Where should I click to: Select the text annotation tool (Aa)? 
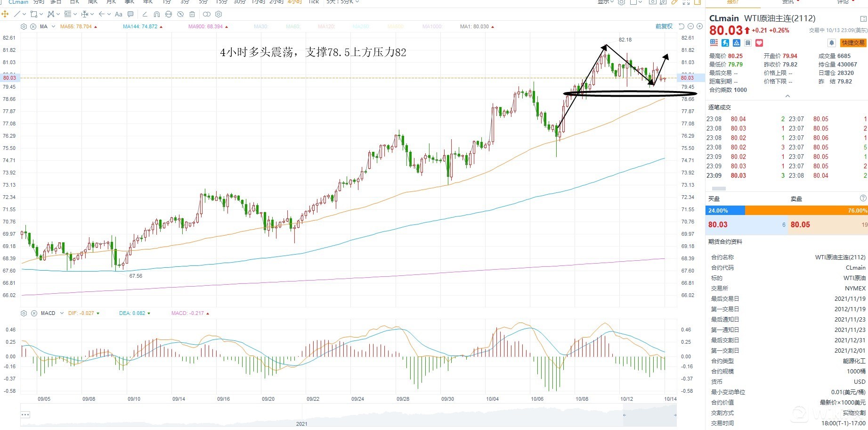119,14
